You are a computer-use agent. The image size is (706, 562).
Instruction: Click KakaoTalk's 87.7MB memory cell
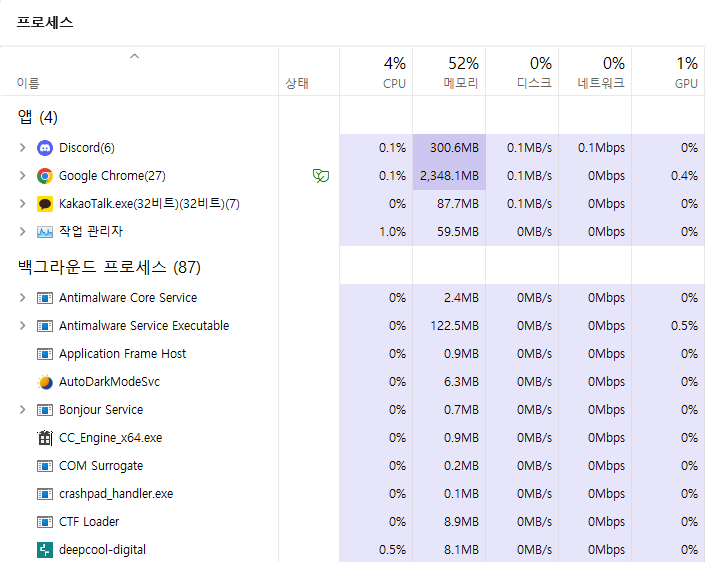[x=449, y=204]
